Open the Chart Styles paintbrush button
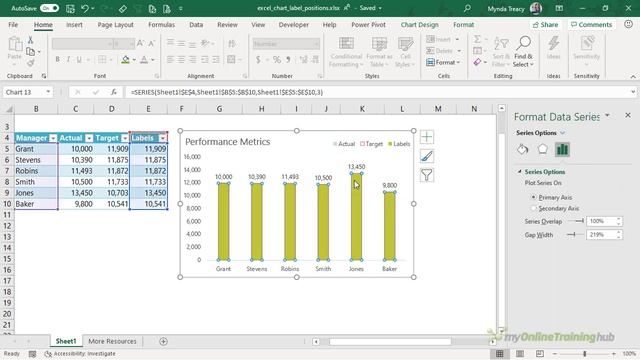640x360 pixels. tap(427, 156)
